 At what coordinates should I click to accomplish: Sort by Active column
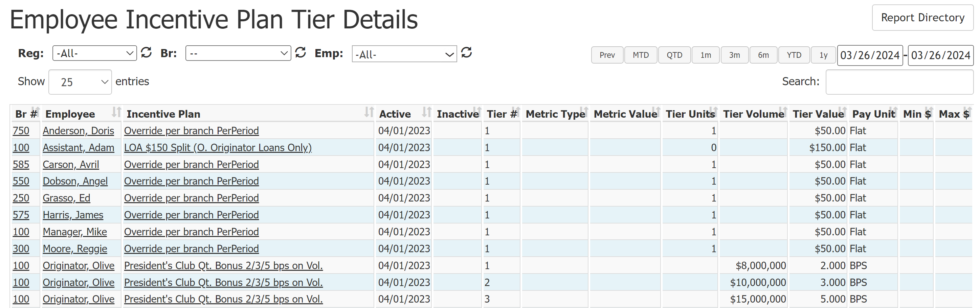404,113
